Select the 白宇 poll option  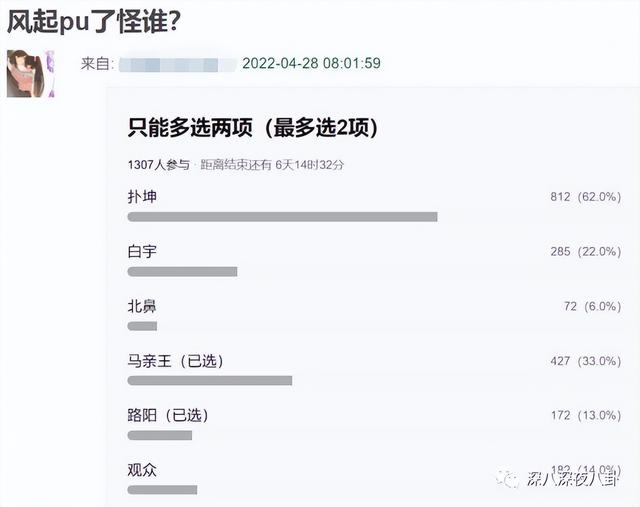pos(142,251)
